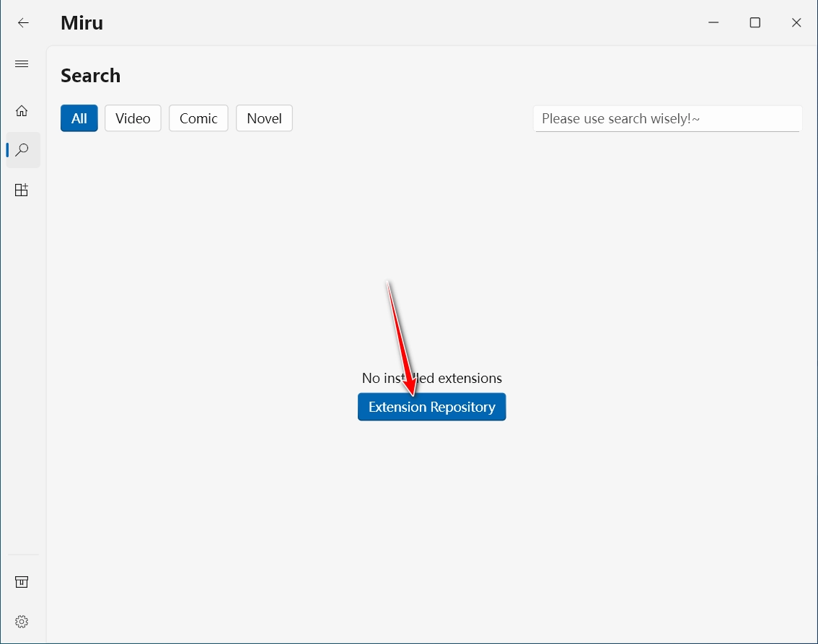Focus the 'Please use search wisely' field

(x=667, y=118)
